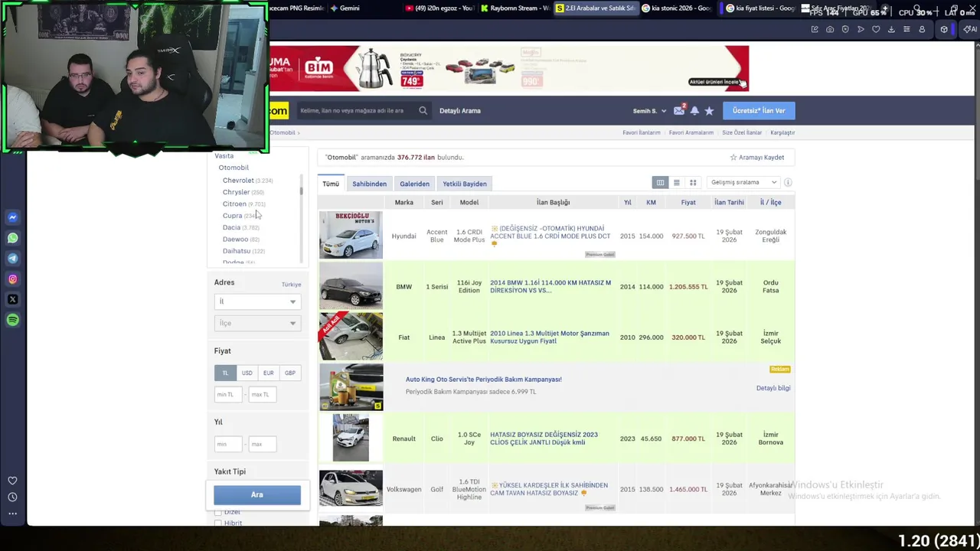The width and height of the screenshot is (980, 551).
Task: Open the notifications bell icon
Action: pos(694,110)
